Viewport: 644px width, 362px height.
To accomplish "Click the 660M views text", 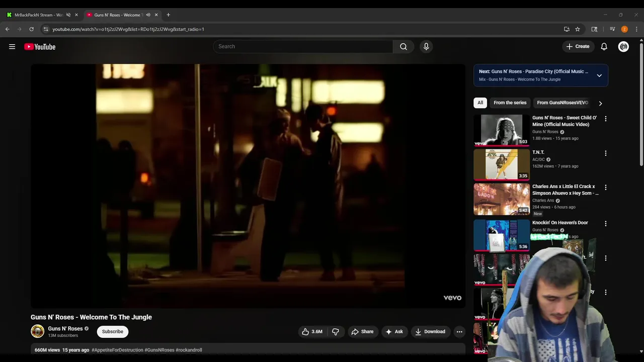I will point(47,350).
